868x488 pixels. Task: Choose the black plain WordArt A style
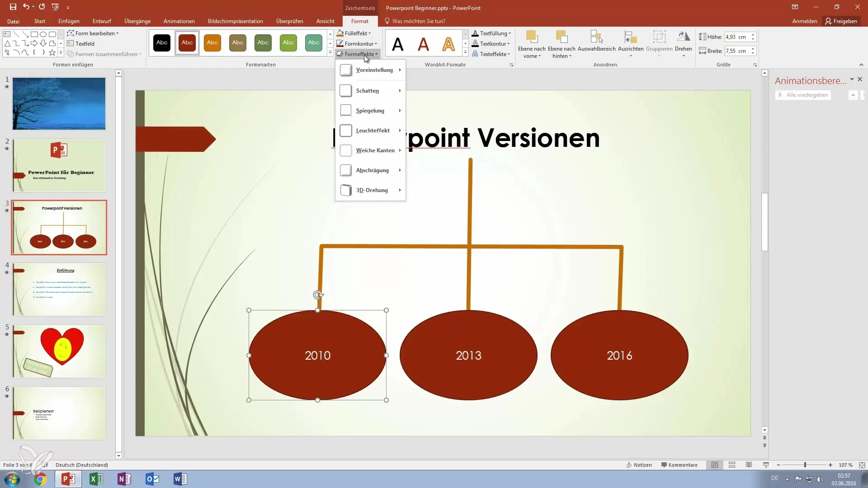point(397,44)
